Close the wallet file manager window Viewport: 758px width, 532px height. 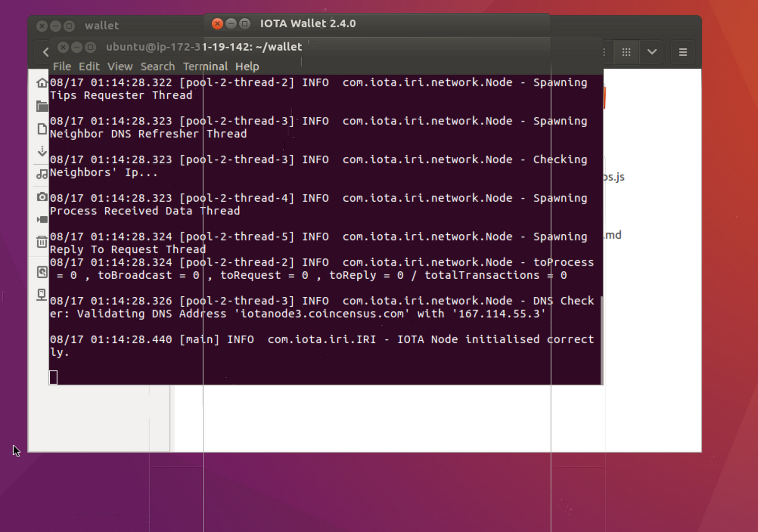point(42,26)
